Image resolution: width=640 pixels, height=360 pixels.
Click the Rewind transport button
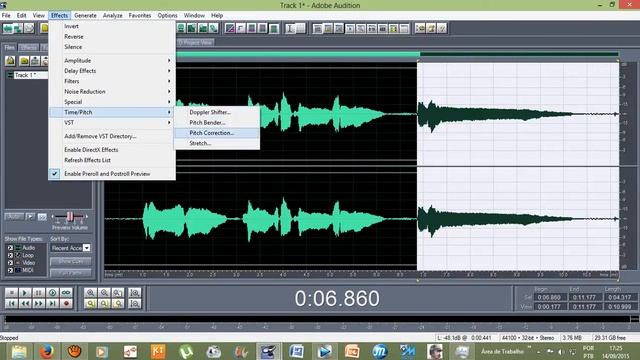coord(25,304)
